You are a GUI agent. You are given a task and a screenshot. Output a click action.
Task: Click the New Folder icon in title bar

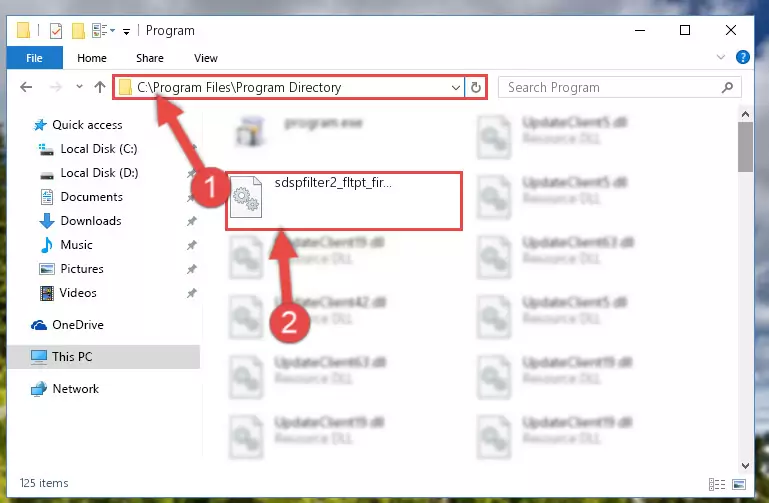click(78, 30)
